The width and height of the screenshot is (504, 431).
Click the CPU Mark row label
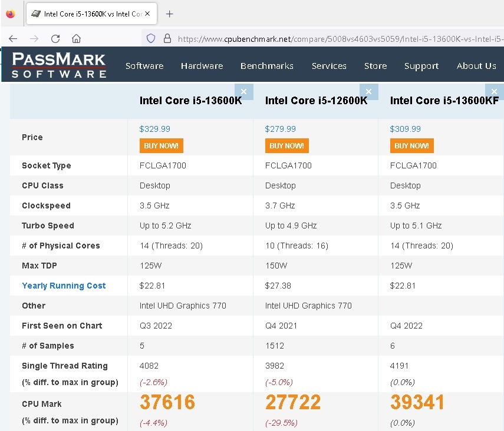41,404
